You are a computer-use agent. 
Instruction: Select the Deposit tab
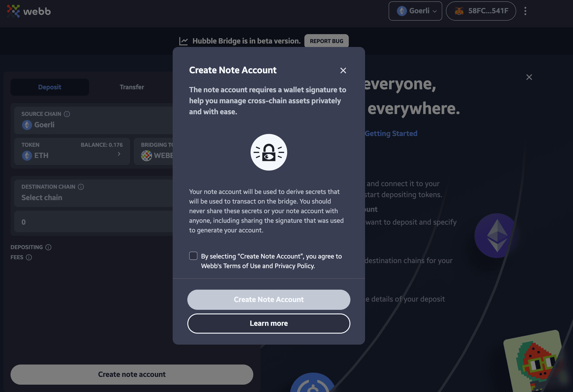pyautogui.click(x=49, y=87)
